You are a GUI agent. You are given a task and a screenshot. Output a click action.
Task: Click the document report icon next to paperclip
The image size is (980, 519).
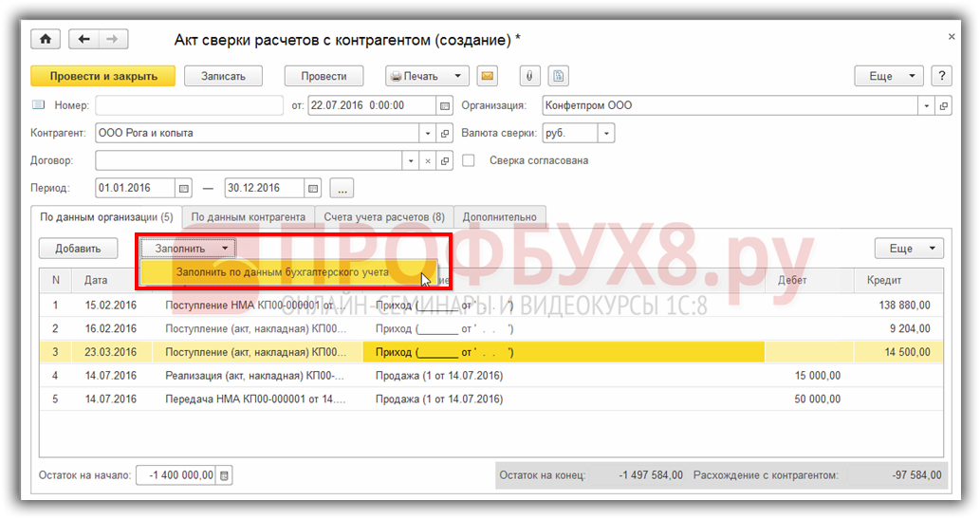tap(559, 76)
